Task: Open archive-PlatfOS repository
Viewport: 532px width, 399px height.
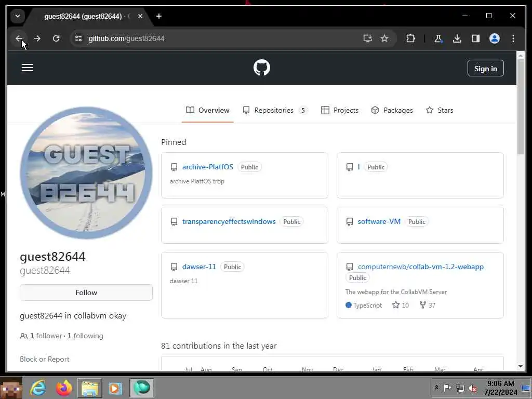Action: point(208,167)
